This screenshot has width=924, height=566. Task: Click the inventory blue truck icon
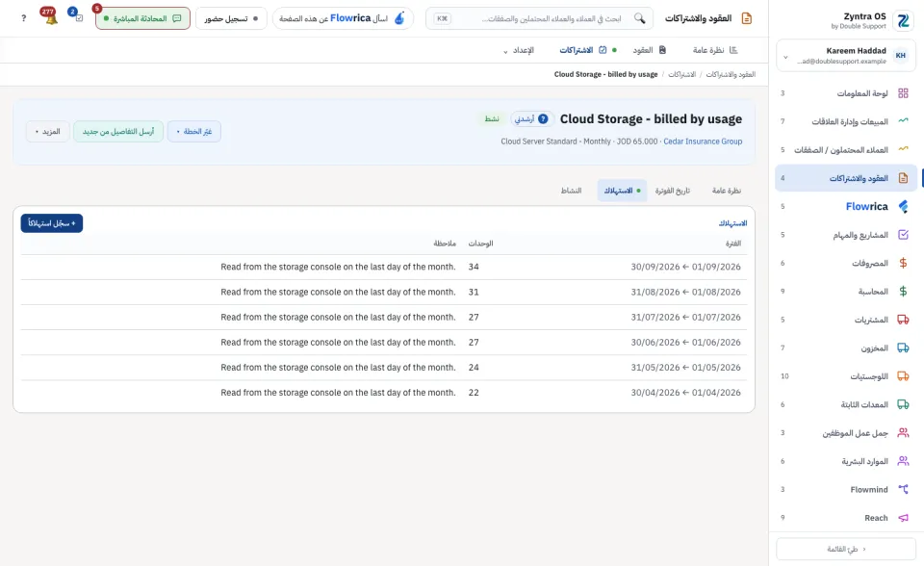903,347
